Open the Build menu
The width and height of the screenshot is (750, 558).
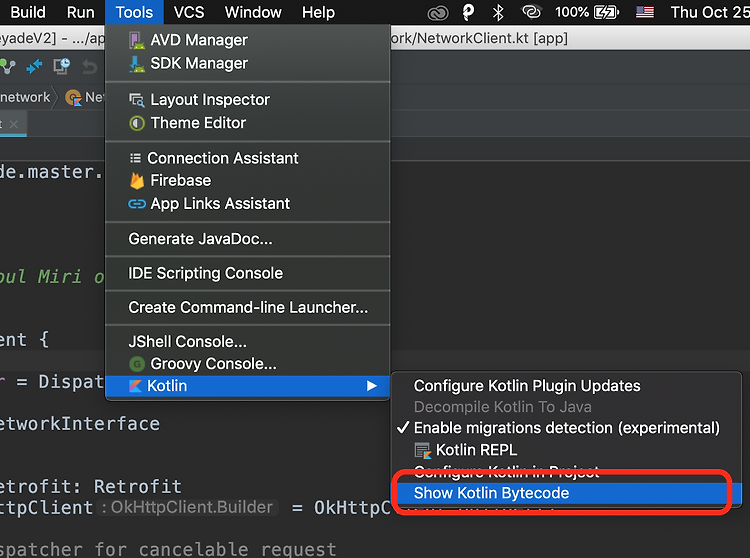[x=28, y=12]
